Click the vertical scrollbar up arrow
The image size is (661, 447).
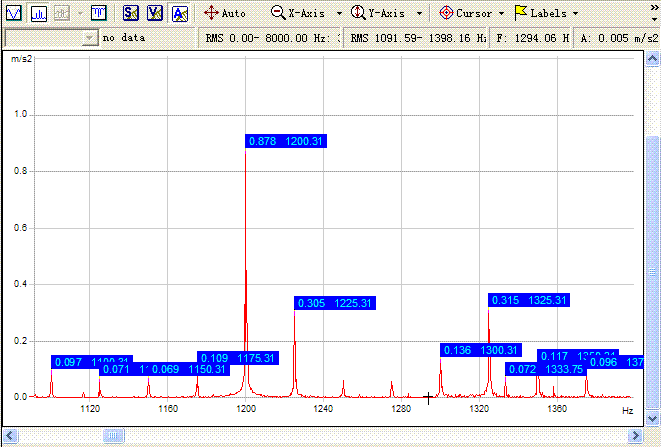(x=653, y=59)
